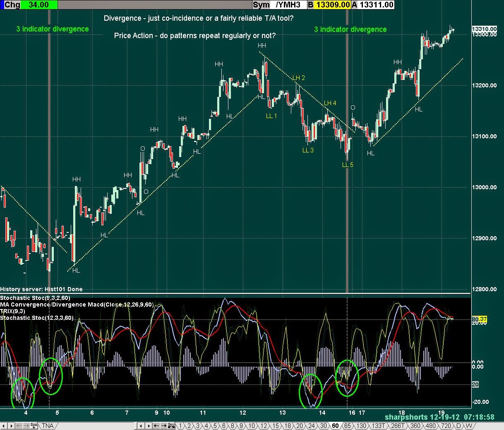Image resolution: width=504 pixels, height=430 pixels.
Task: Click the greyed-out forward arrow beside Sym+
Action: point(26,425)
